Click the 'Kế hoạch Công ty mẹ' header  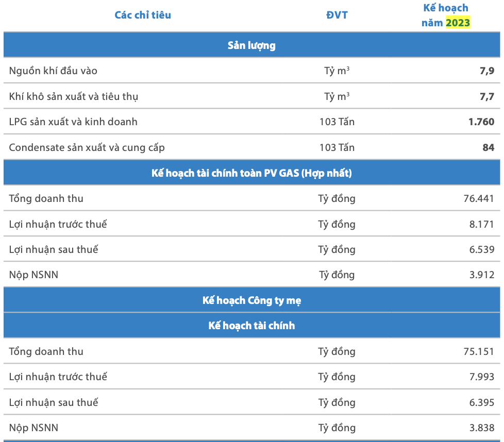tap(251, 300)
